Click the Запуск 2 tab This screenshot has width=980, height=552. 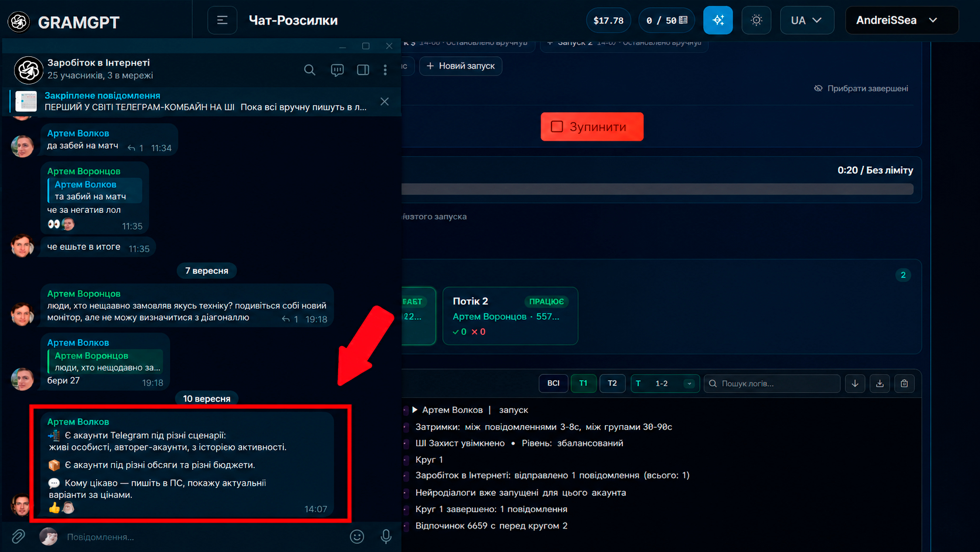624,43
